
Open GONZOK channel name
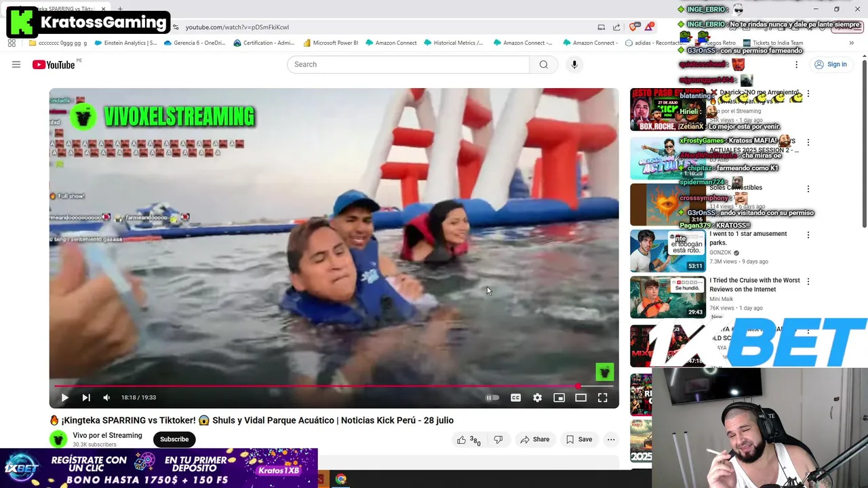[720, 252]
